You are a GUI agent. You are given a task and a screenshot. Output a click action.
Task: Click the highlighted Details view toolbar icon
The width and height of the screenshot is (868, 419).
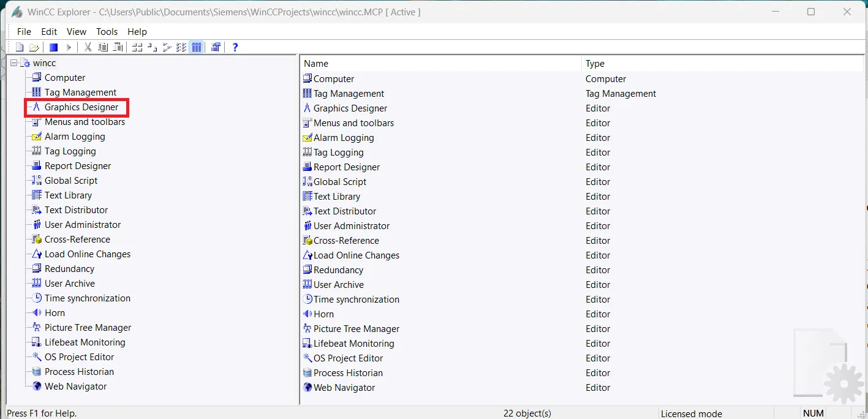coord(196,47)
